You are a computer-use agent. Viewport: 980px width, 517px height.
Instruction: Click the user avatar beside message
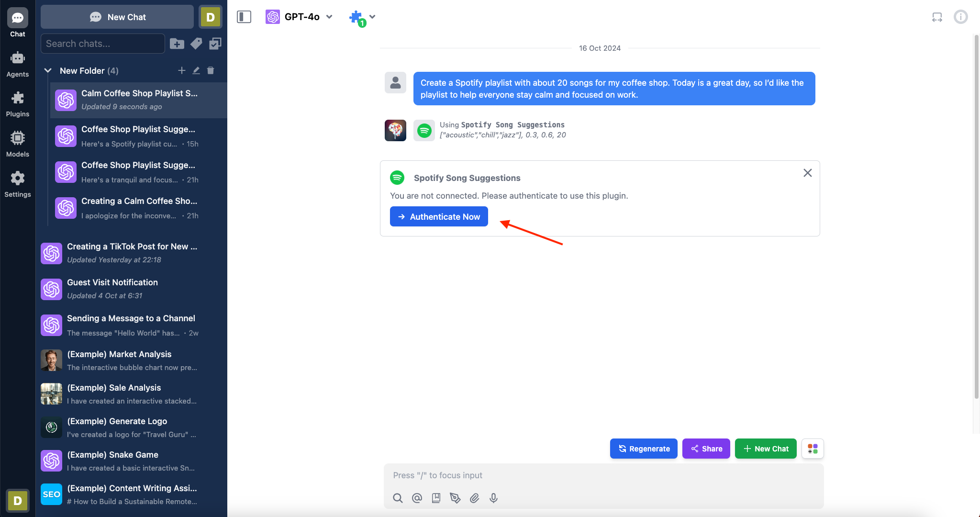[x=395, y=83]
